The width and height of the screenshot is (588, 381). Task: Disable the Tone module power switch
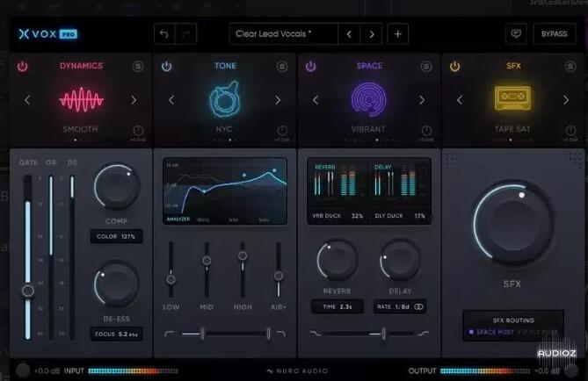pos(167,67)
